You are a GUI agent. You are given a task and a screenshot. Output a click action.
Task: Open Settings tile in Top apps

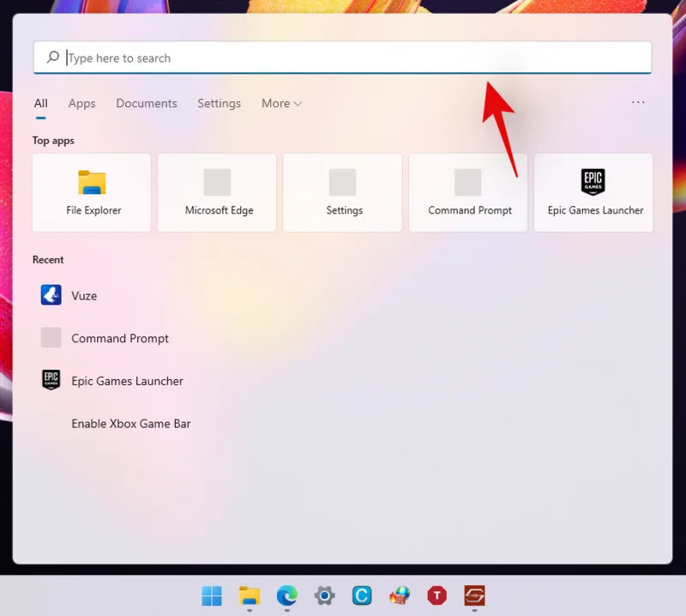tap(342, 192)
